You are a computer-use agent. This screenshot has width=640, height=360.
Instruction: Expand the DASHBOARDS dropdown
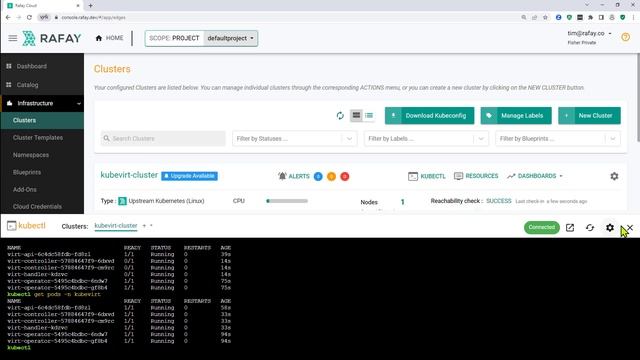point(535,176)
